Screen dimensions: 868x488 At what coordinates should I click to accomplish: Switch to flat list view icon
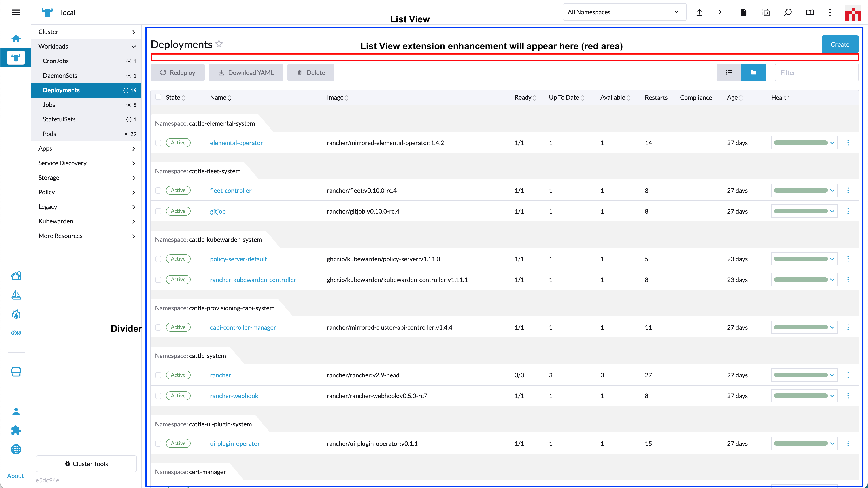point(728,72)
